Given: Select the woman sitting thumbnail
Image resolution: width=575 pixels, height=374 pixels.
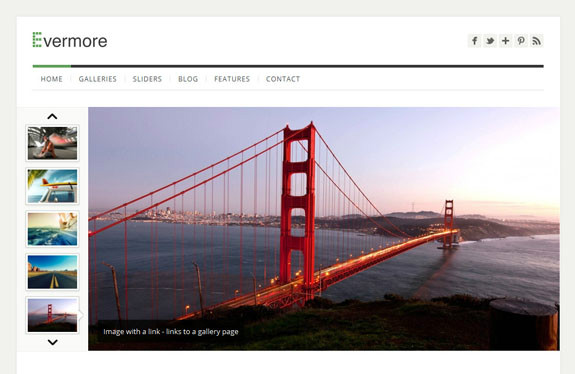Looking at the screenshot, I should [52, 143].
